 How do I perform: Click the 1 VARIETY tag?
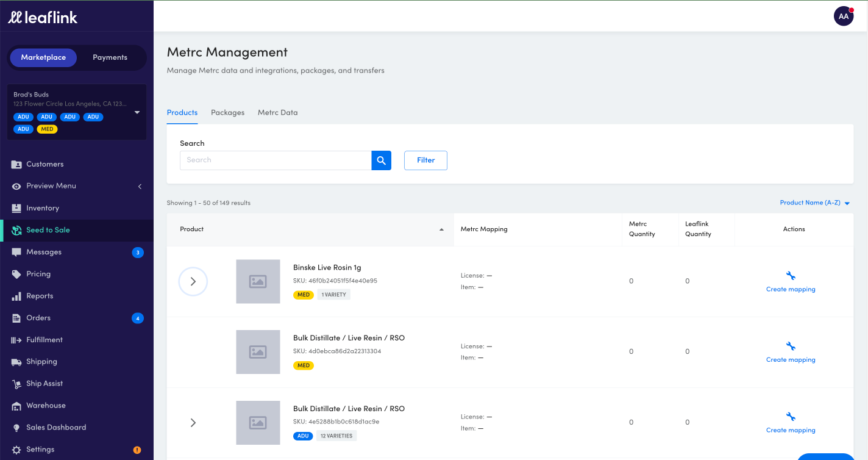pos(333,295)
